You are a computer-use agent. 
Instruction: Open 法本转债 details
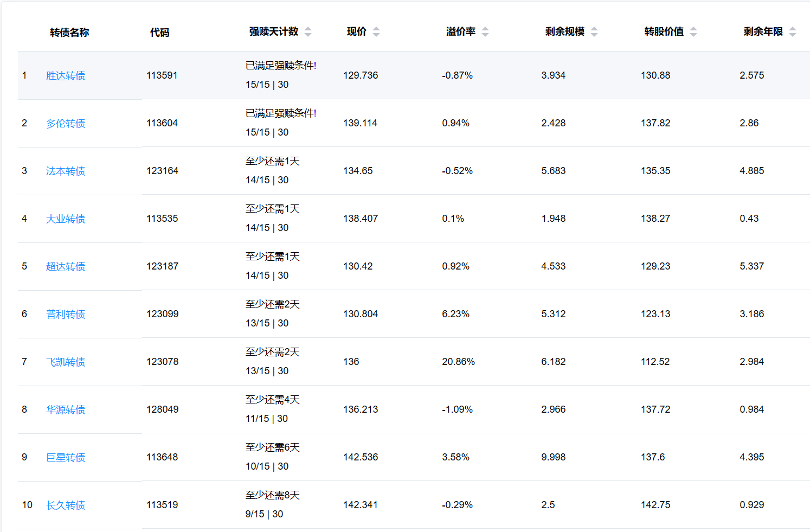66,171
